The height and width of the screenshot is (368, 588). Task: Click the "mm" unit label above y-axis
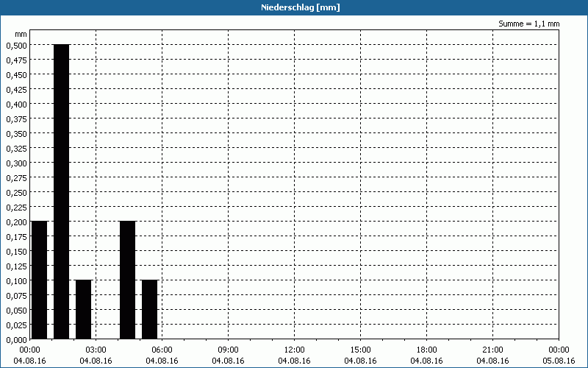(x=21, y=34)
